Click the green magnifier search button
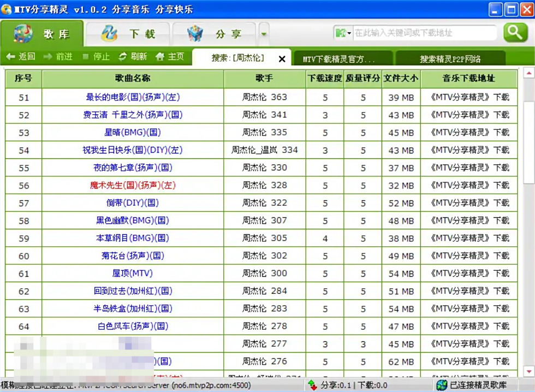Image resolution: width=535 pixels, height=392 pixels. click(x=515, y=33)
